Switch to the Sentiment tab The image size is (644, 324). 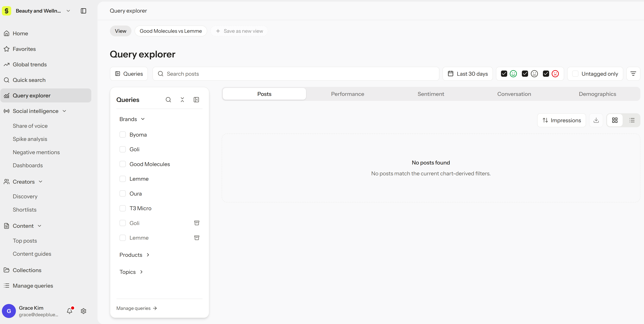click(431, 94)
